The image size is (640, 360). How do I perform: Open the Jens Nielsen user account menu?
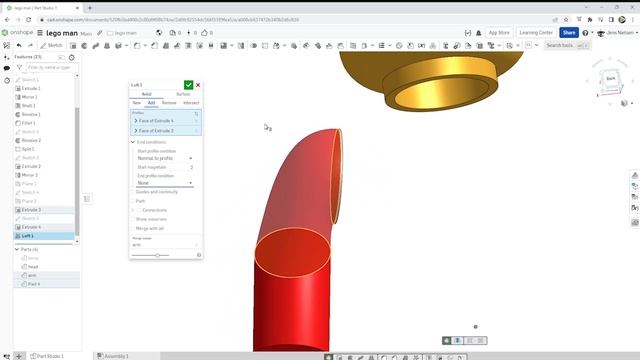(x=618, y=33)
